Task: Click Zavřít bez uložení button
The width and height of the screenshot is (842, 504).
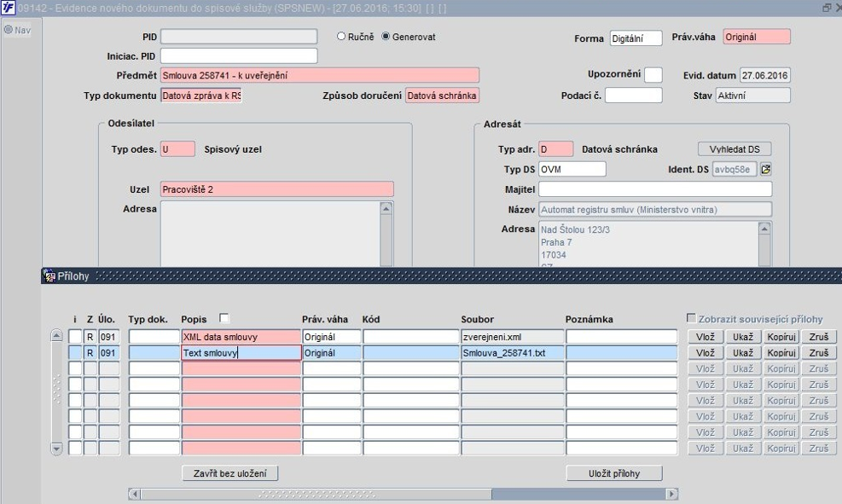Action: 229,473
